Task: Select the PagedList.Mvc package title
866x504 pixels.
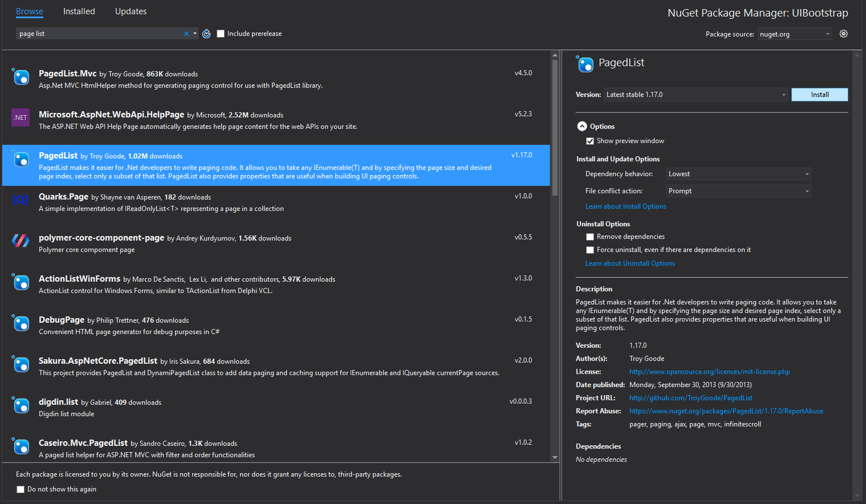Action: tap(67, 74)
